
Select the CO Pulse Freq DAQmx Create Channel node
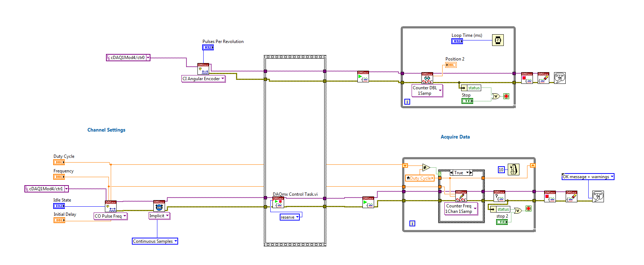point(111,206)
